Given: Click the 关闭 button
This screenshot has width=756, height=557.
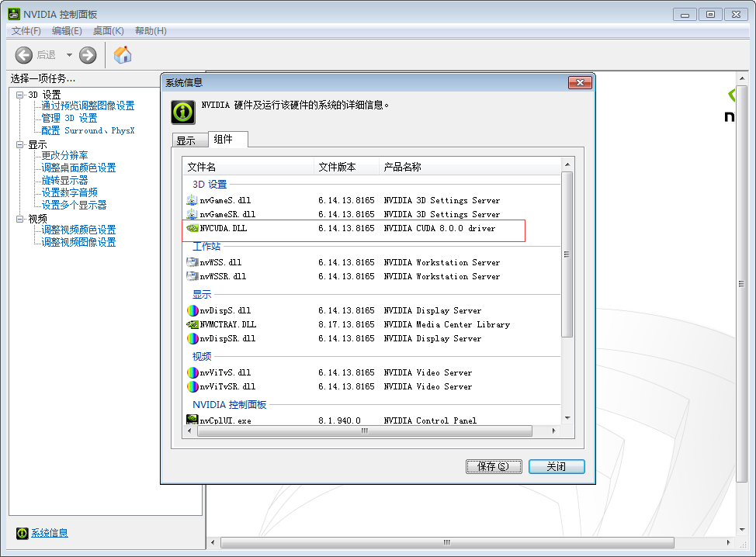Looking at the screenshot, I should (x=557, y=466).
